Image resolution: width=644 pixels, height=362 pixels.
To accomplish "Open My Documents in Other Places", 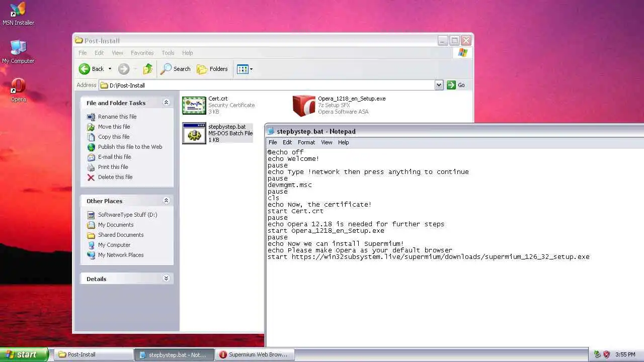I will 110,225.
